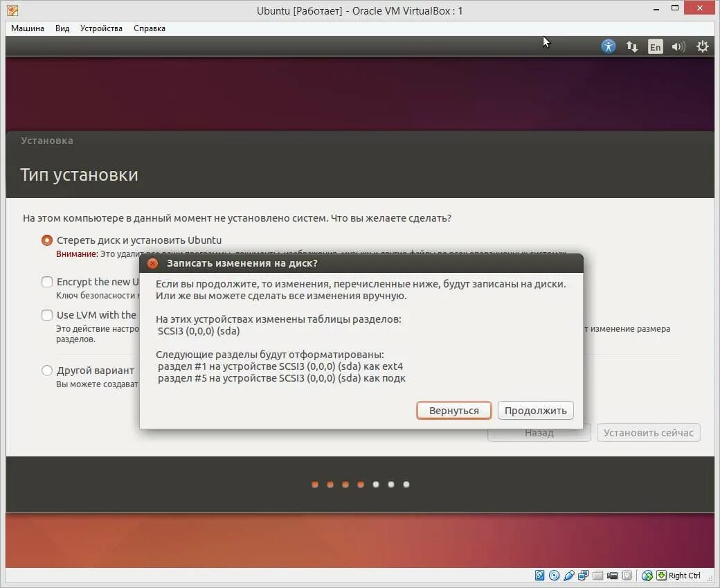Click the red Внимание warning label
720x588 pixels.
point(77,254)
